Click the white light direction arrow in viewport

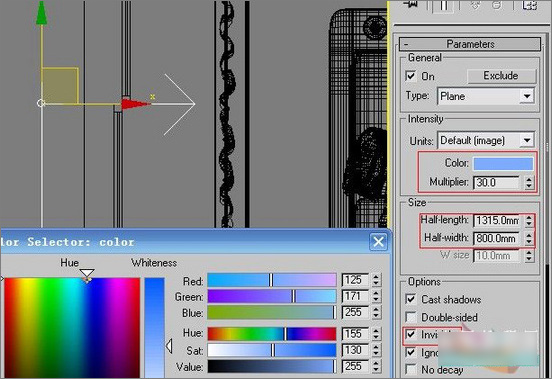pos(179,104)
